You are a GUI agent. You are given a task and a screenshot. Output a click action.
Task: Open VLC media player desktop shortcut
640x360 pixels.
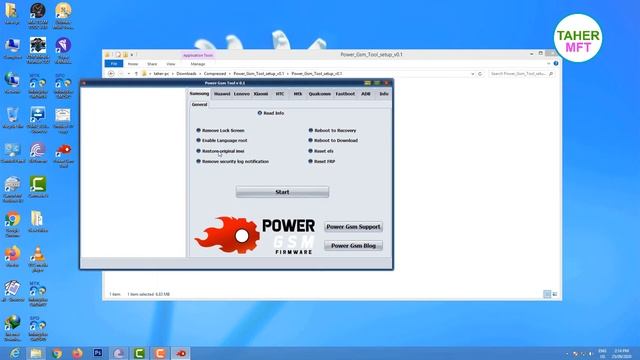tap(38, 259)
